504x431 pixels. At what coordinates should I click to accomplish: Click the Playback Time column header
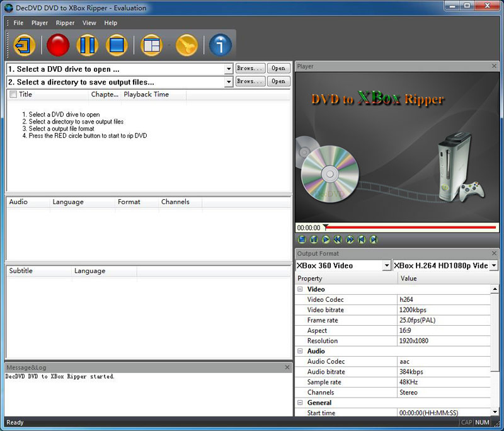[153, 95]
